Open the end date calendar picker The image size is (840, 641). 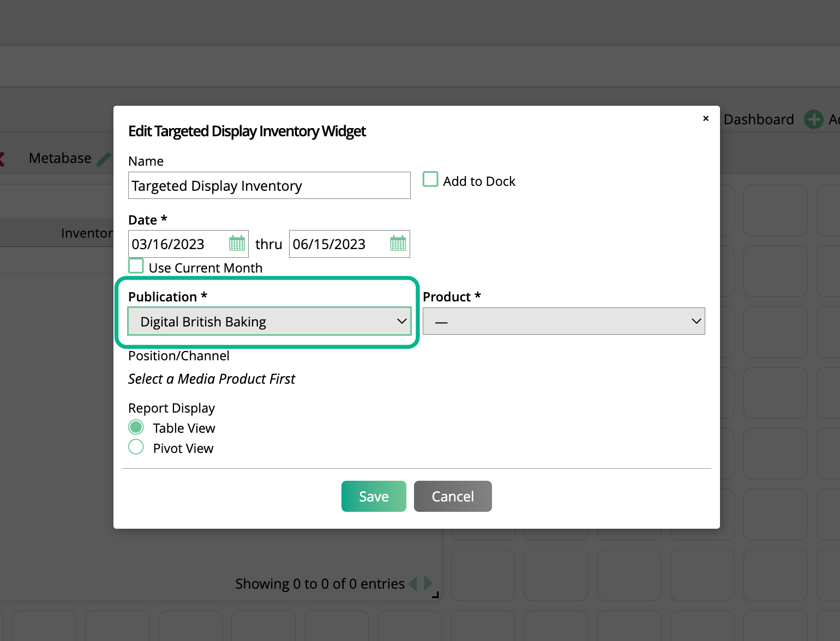point(398,243)
